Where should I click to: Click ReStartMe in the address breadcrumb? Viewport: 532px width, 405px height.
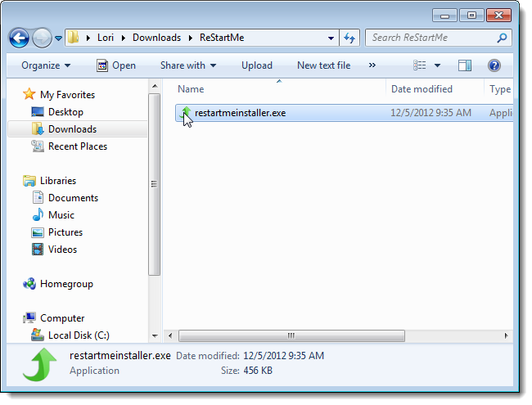coord(222,38)
